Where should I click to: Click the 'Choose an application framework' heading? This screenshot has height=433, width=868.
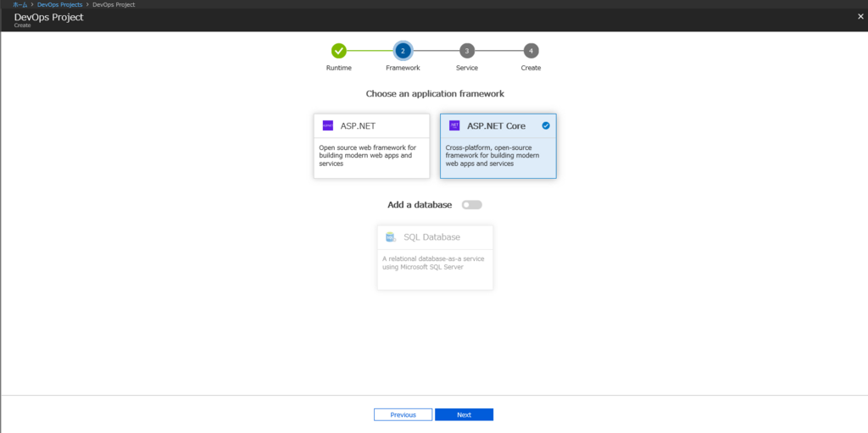(435, 94)
